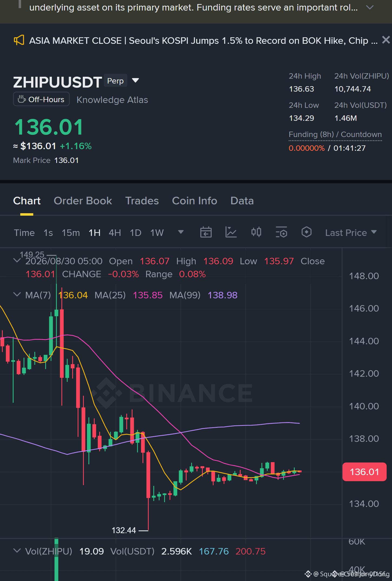Select the 4H interval
Screen dimensions: 392x581
tap(115, 233)
